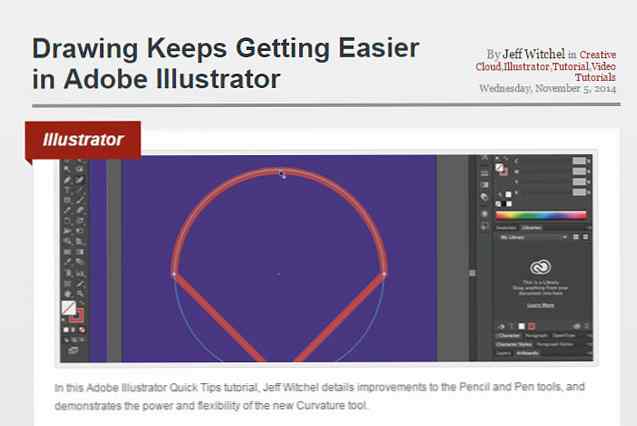
Task: Click the tutorial description paragraph text
Action: tap(319, 396)
